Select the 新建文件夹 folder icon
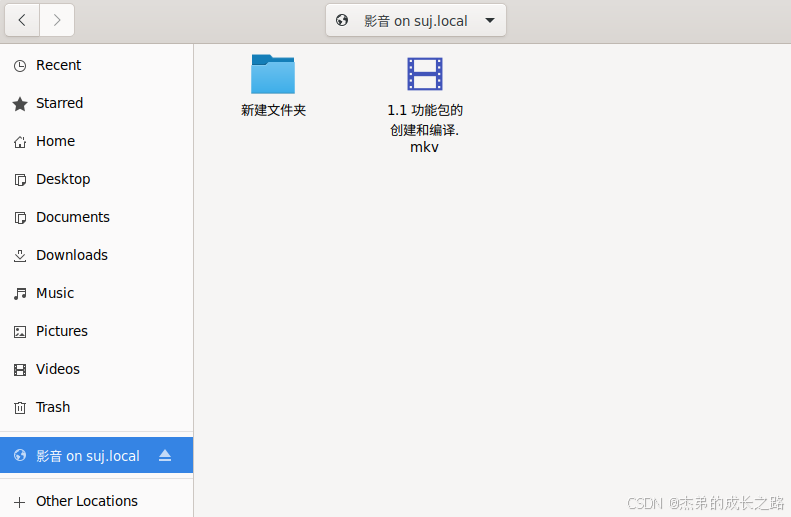 point(273,74)
